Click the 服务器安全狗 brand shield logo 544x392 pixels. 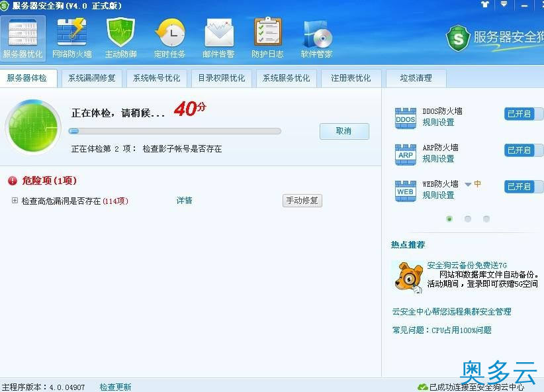click(x=458, y=38)
